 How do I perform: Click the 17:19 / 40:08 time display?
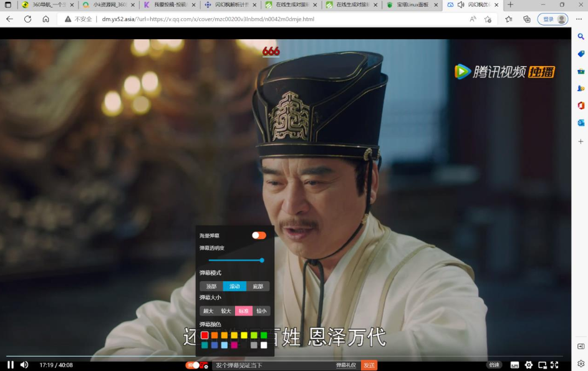point(56,365)
